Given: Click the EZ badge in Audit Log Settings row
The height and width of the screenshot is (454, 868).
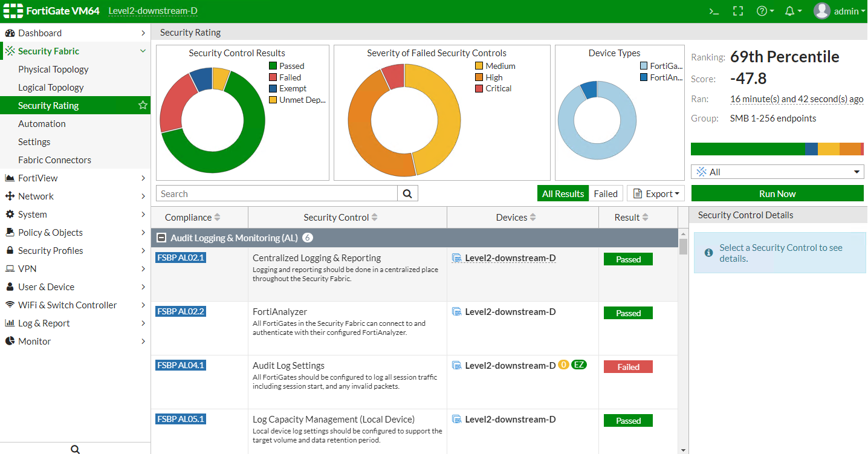Looking at the screenshot, I should coord(579,365).
